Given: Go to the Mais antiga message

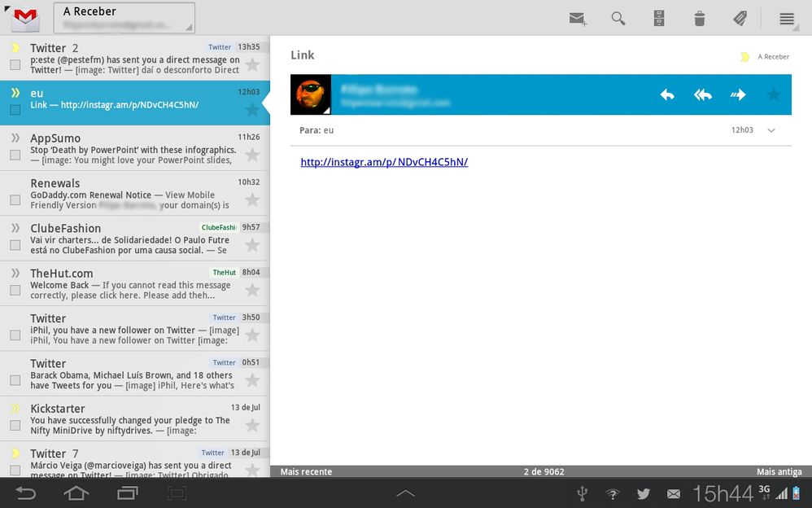Looking at the screenshot, I should click(779, 471).
